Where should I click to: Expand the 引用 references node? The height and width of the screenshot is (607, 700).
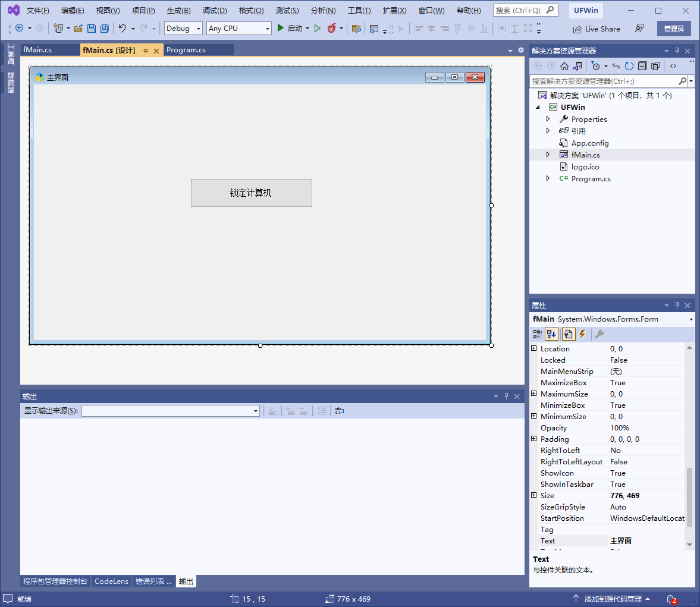pos(548,131)
